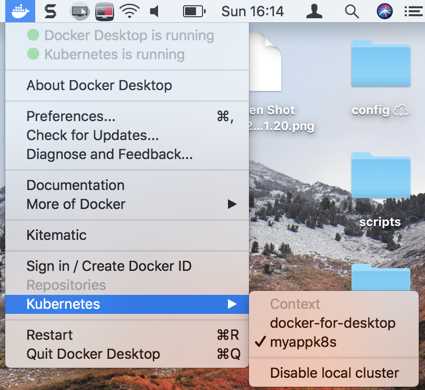
Task: Click the partially hidden folder above Kubernetes submenu
Action: [381, 277]
